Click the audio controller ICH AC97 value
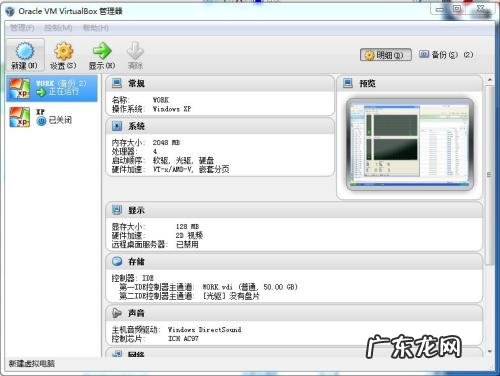Image resolution: width=500 pixels, height=376 pixels. point(183,338)
